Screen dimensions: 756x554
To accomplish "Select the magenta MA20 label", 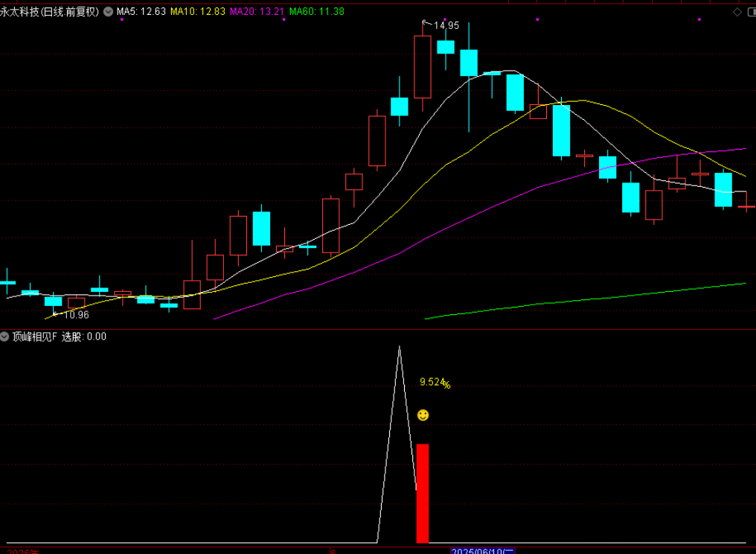I will [x=256, y=12].
